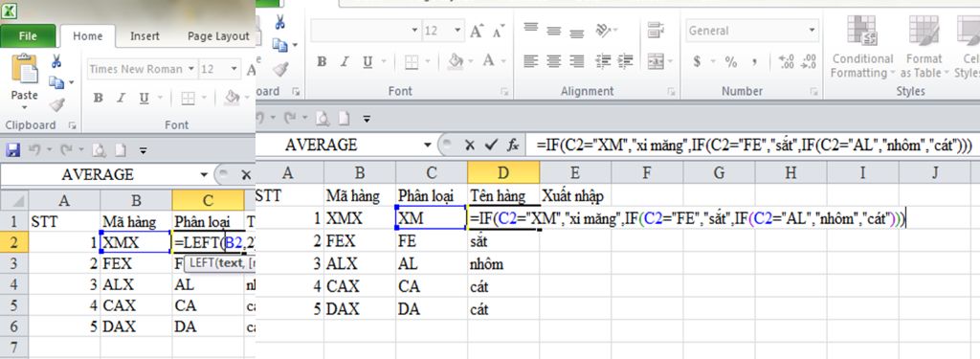Confirm formula with the checkmark icon

pyautogui.click(x=491, y=146)
